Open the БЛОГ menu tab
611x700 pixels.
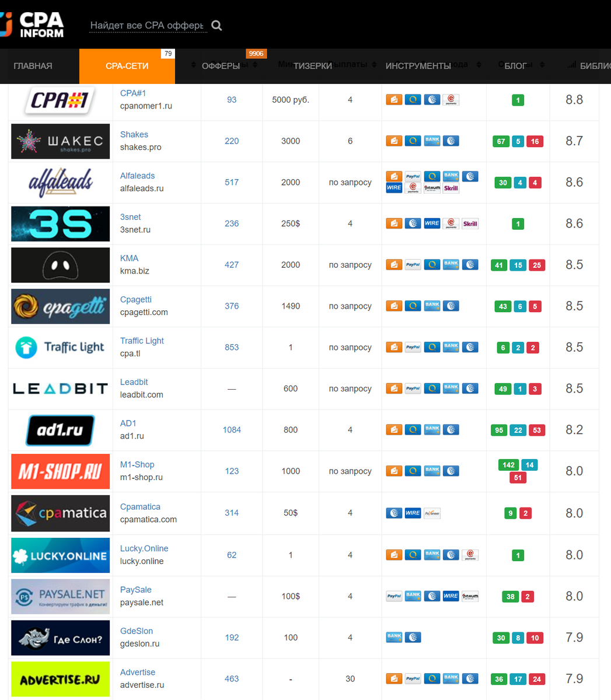(515, 66)
